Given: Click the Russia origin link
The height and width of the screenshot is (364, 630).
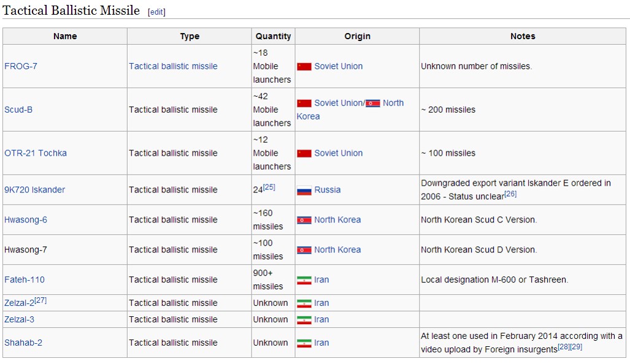Looking at the screenshot, I should [x=327, y=190].
